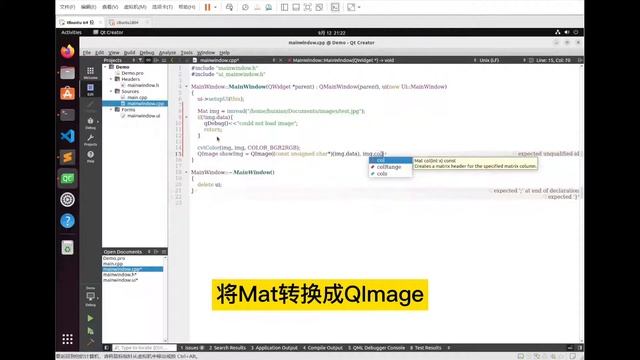Select Demo.pro in project tree

coord(132,73)
